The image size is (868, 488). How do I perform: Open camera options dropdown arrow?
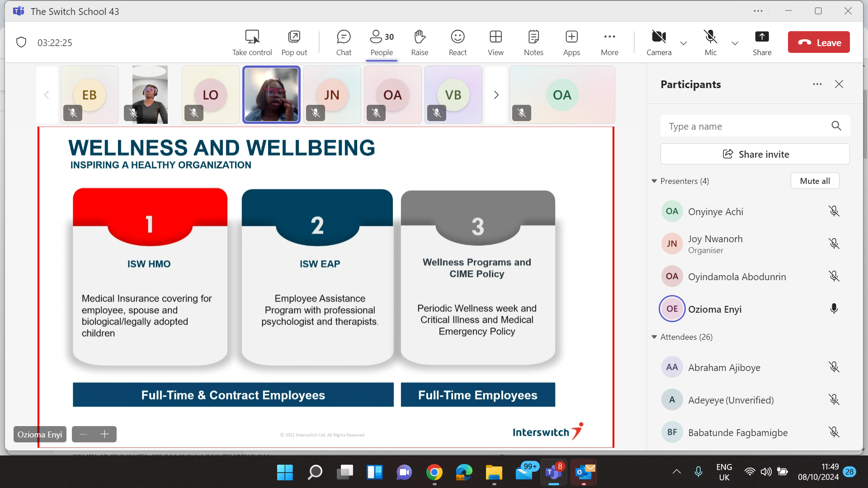tap(684, 43)
